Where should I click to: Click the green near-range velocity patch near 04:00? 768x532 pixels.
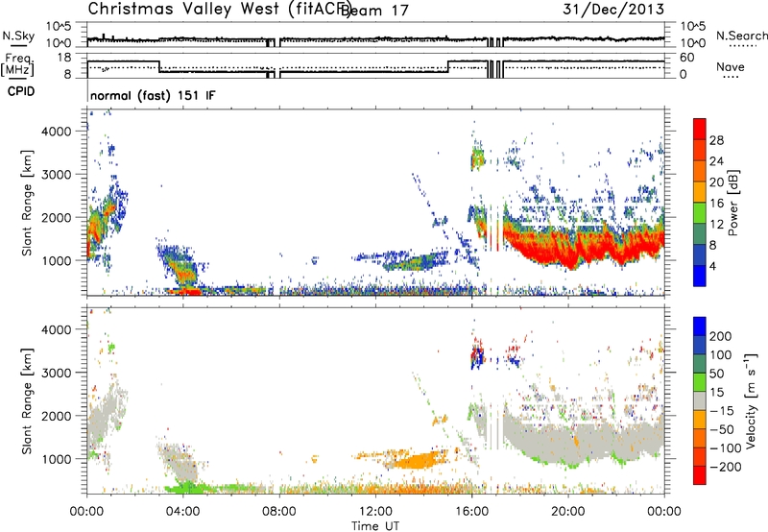tap(186, 488)
